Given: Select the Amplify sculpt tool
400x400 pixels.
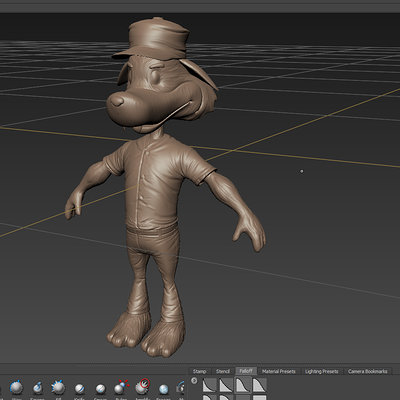Looking at the screenshot, I should (142, 387).
